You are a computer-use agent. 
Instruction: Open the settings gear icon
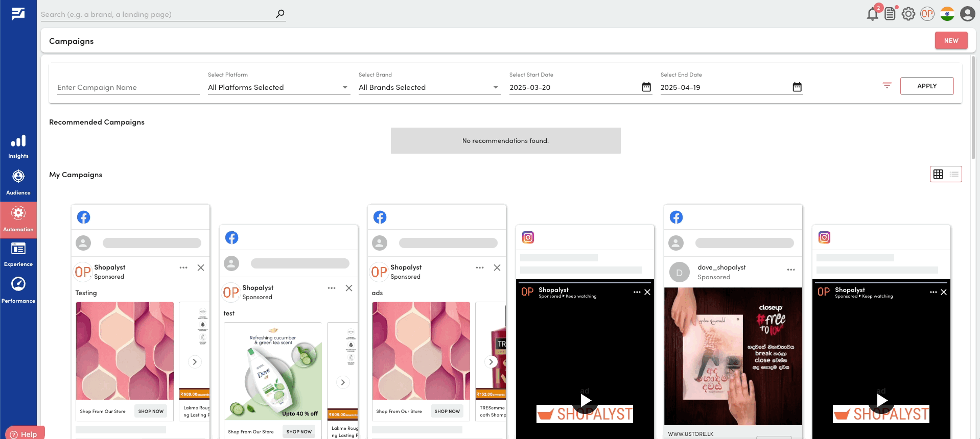pyautogui.click(x=908, y=14)
